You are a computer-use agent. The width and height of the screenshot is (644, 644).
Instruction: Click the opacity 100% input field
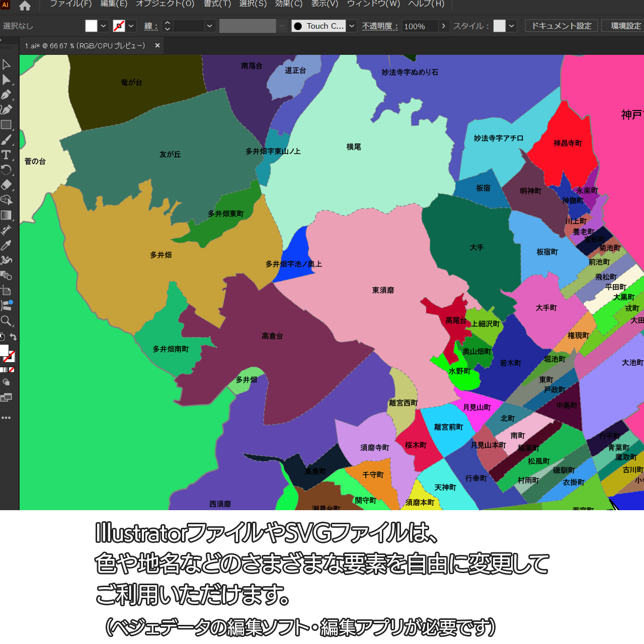[x=420, y=26]
